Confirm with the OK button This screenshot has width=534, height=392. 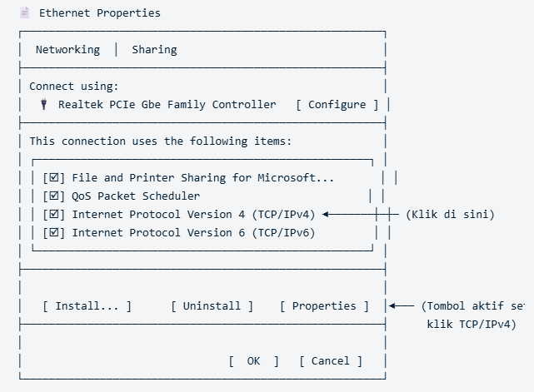click(254, 361)
